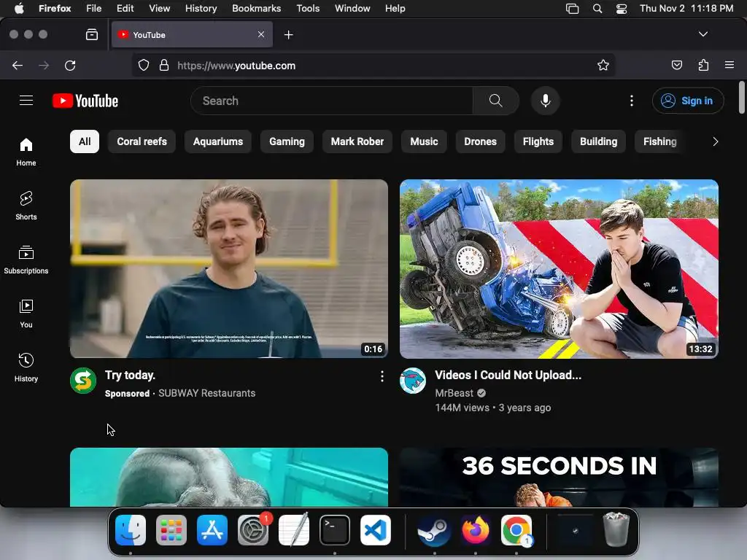
Task: Click the MrBeast channel avatar
Action: click(413, 381)
